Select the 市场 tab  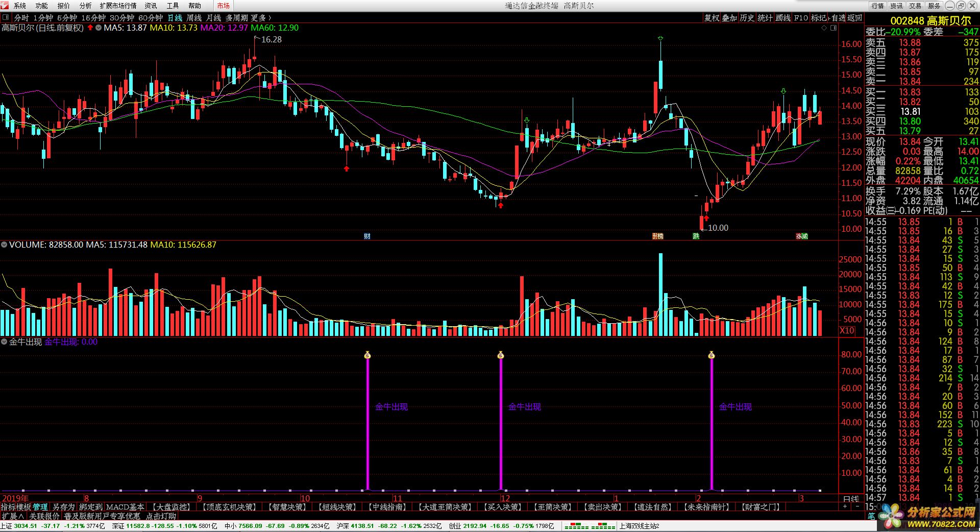pyautogui.click(x=223, y=6)
